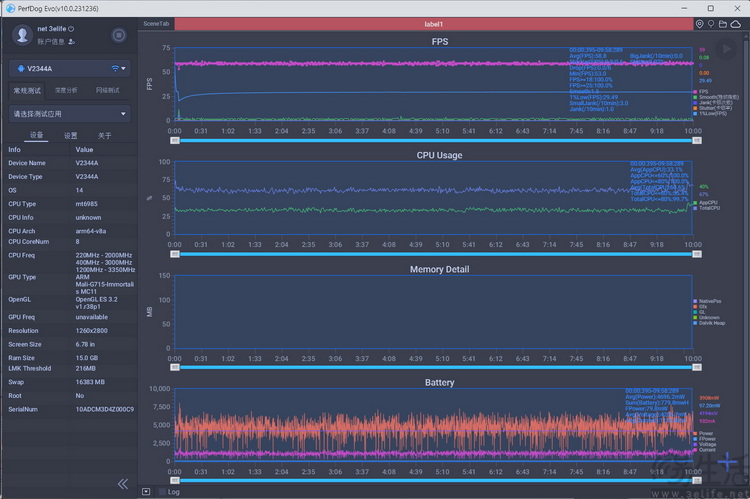The image size is (750, 499).
Task: Click the Value column header
Action: pos(84,150)
